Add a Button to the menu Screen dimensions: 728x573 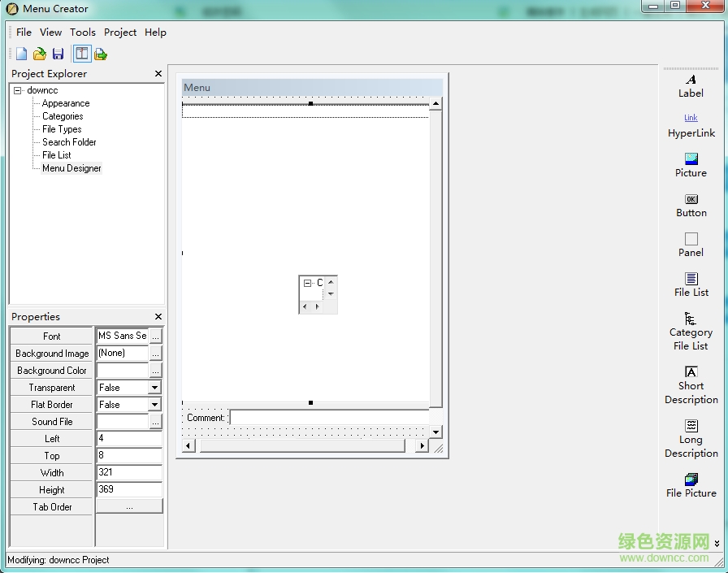click(691, 205)
